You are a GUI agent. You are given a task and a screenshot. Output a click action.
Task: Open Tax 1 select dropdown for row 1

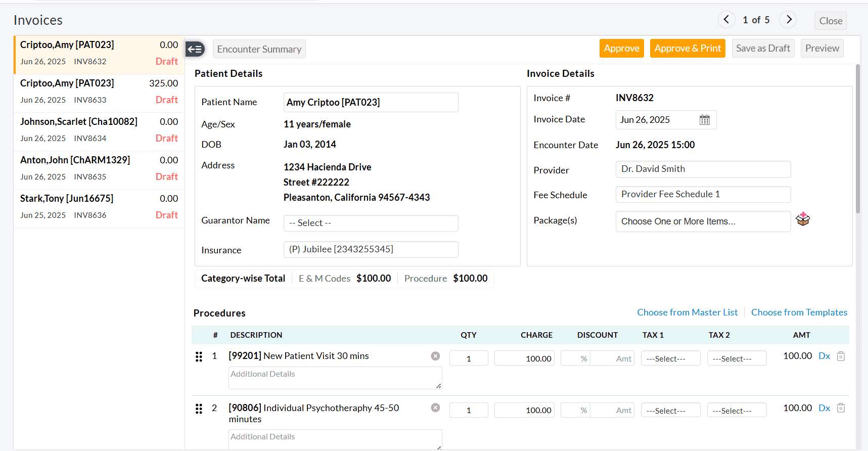coord(671,358)
